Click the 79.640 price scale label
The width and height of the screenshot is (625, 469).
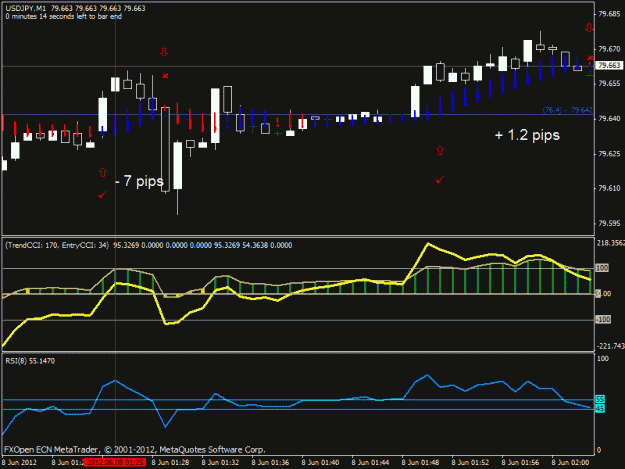609,118
